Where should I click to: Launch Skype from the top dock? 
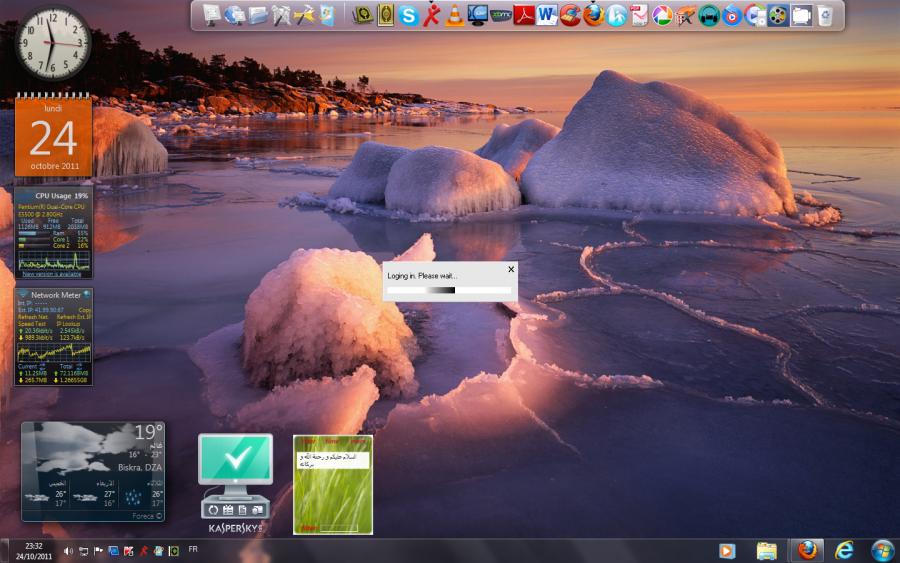[x=408, y=15]
